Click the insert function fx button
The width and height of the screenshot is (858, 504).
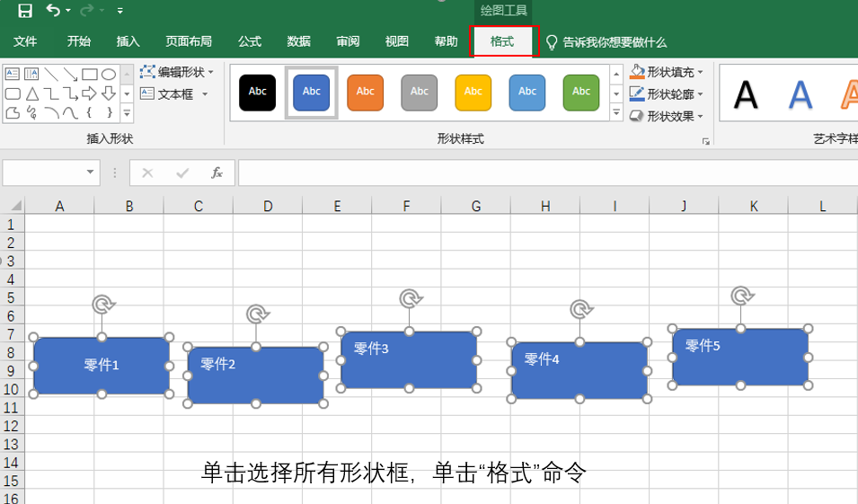[217, 172]
